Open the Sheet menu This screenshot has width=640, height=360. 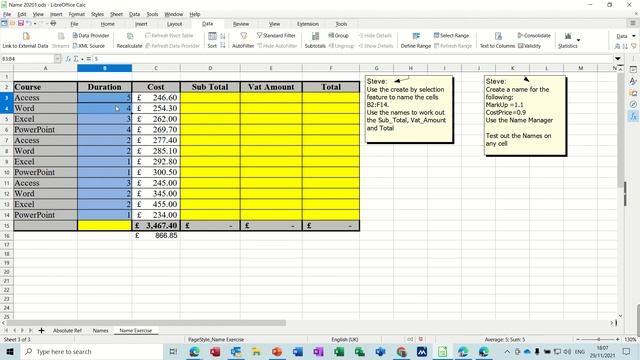click(x=116, y=14)
